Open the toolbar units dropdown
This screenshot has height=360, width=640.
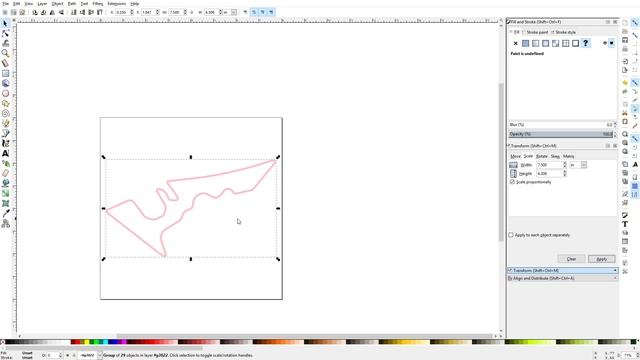coord(230,13)
